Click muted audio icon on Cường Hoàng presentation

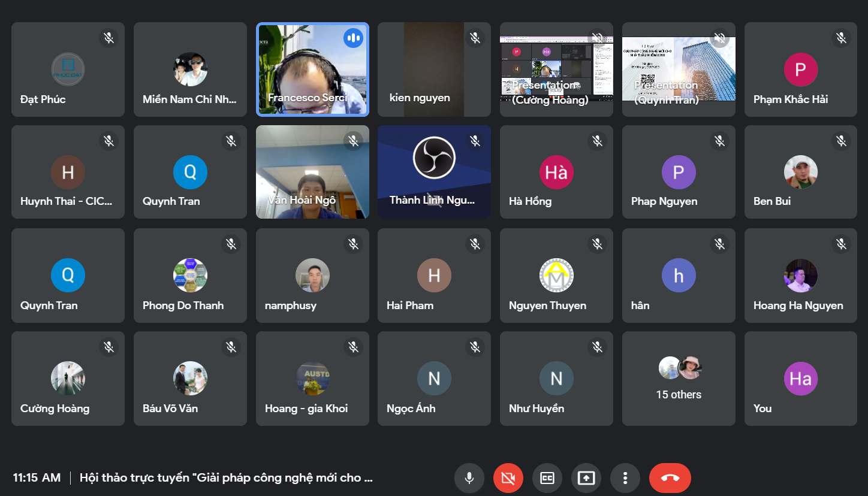597,38
